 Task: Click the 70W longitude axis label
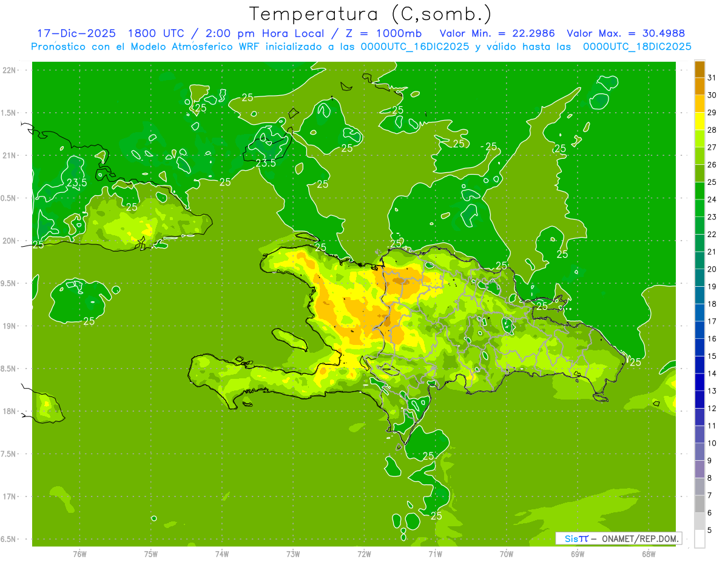pyautogui.click(x=507, y=554)
